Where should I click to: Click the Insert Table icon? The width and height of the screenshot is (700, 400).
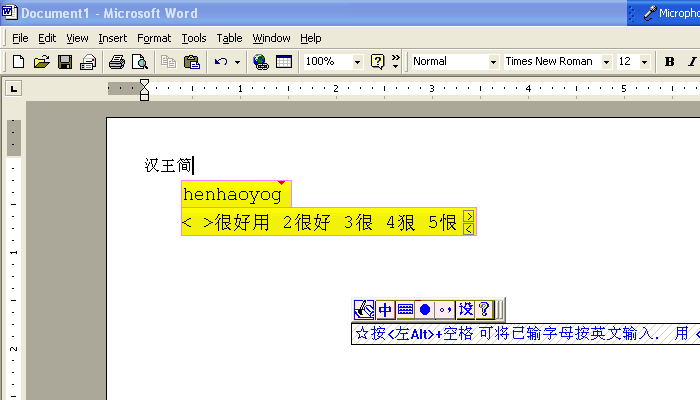click(x=284, y=62)
